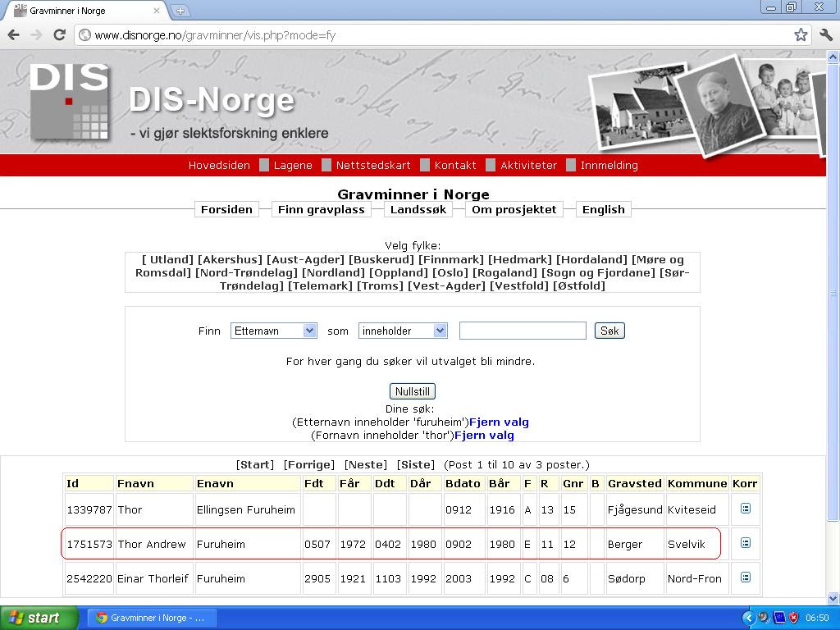Go to [Siste] results page
Viewport: 840px width, 630px height.
pyautogui.click(x=416, y=464)
